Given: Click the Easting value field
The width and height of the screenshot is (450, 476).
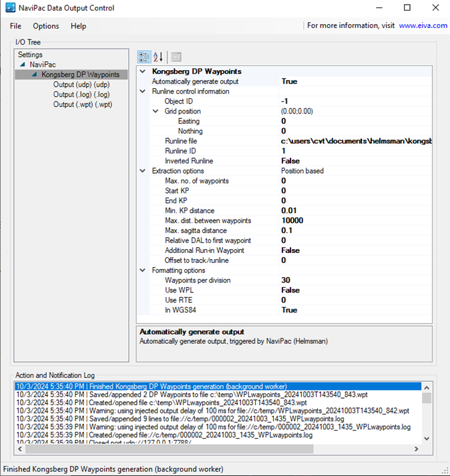Looking at the screenshot, I should 355,121.
